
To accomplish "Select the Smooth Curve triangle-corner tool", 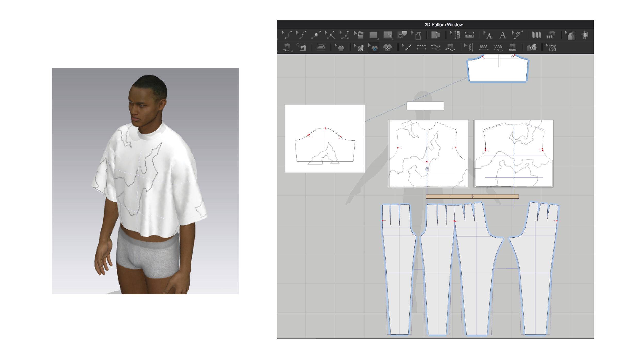I will tap(344, 35).
